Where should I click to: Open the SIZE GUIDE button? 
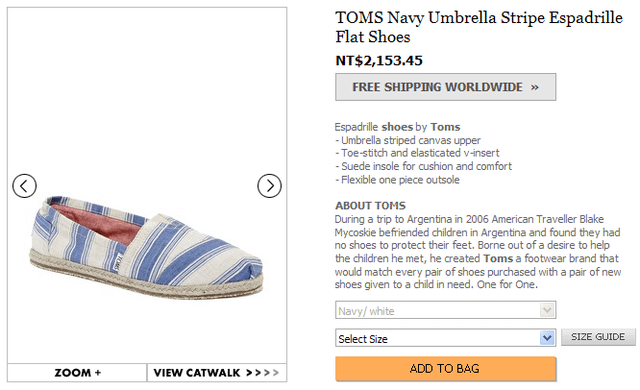tap(598, 337)
